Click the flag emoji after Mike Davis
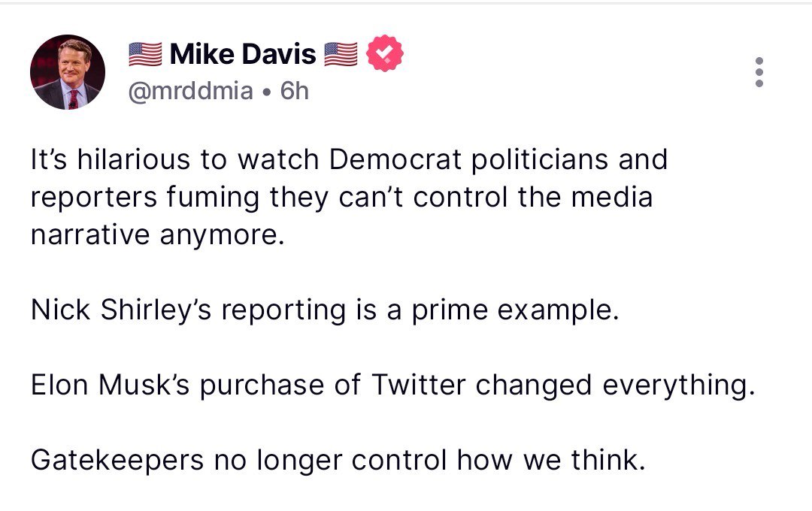 click(341, 53)
